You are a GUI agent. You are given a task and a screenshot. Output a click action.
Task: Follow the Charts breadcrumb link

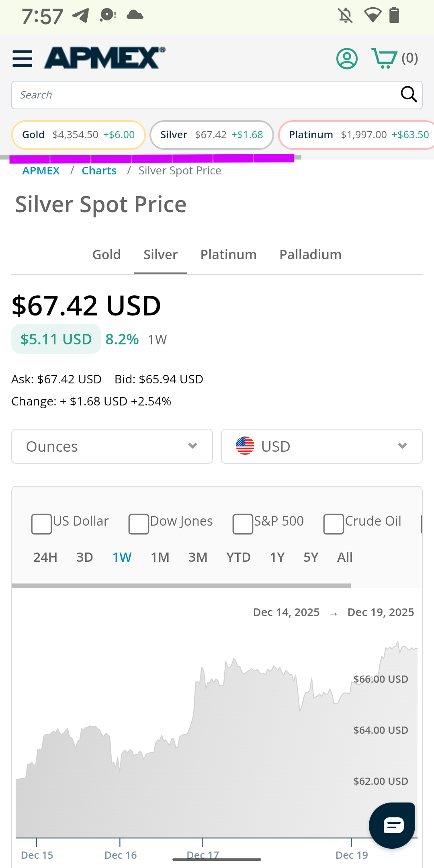point(99,171)
